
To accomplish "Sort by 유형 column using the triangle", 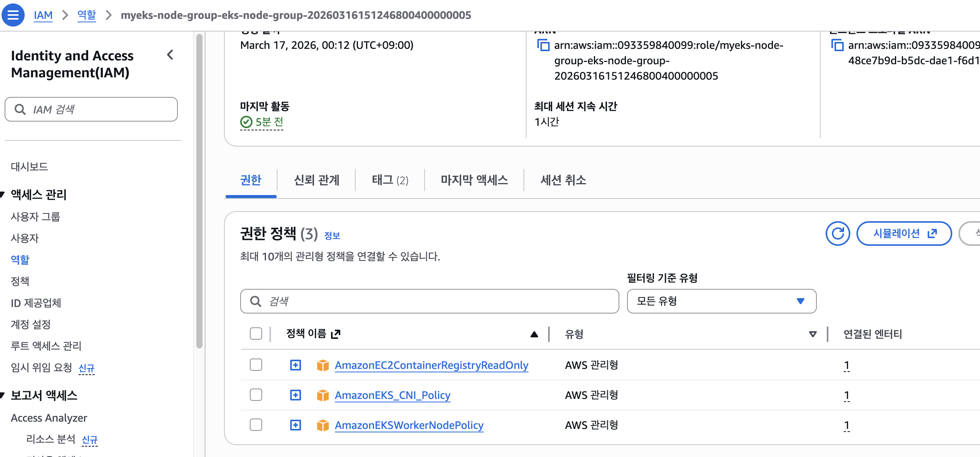I will click(x=813, y=334).
